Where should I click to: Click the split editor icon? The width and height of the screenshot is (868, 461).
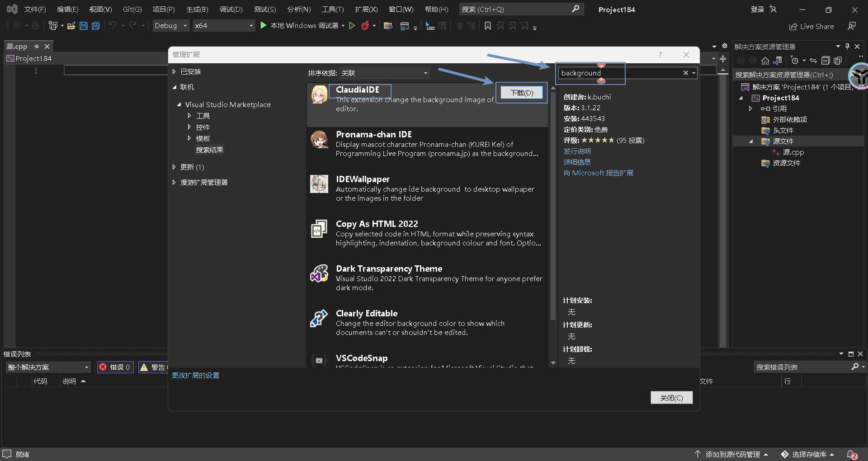point(723,59)
